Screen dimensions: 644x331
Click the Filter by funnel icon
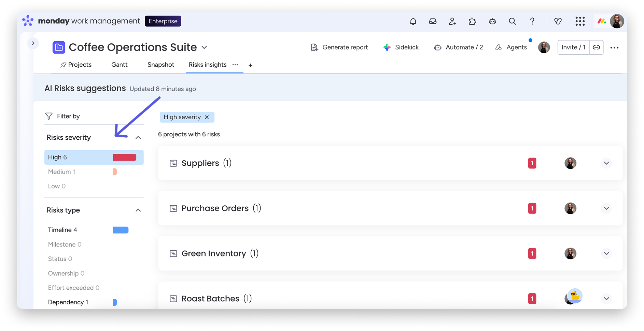coord(49,116)
